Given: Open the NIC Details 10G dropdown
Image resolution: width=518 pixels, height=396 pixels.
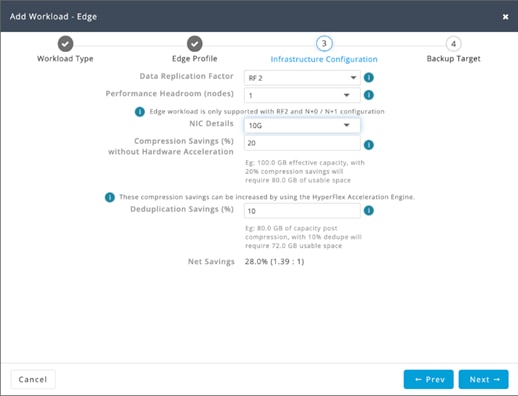Looking at the screenshot, I should pos(302,125).
